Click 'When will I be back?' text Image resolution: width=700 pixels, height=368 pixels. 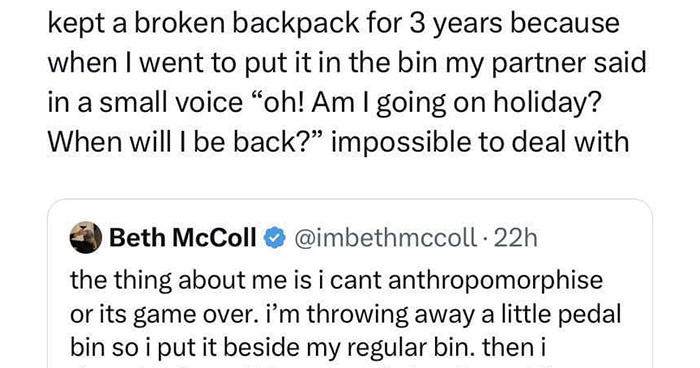tap(183, 142)
